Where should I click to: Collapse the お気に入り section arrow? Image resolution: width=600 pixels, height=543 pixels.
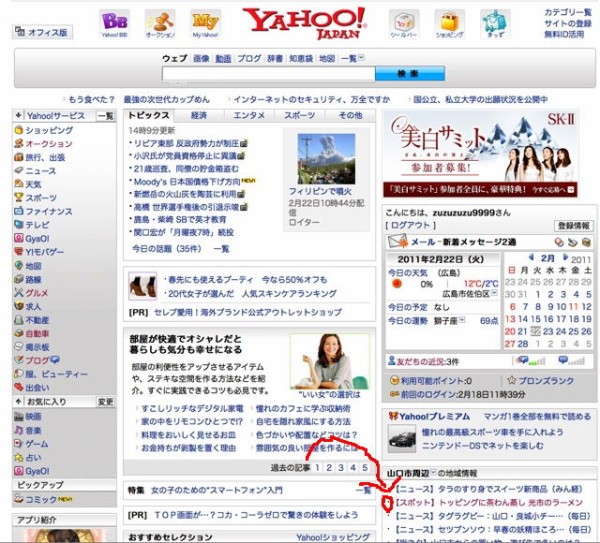point(18,401)
